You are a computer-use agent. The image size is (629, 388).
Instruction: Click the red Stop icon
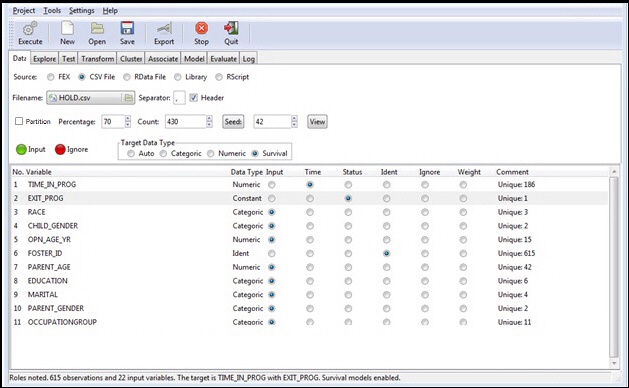click(x=201, y=28)
